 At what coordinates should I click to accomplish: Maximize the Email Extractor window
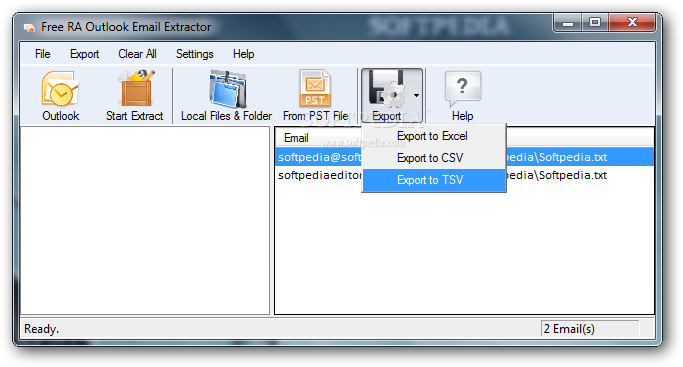pyautogui.click(x=595, y=23)
